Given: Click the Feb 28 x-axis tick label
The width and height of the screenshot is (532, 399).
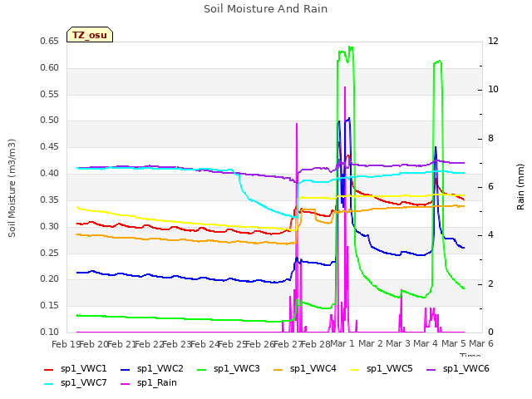Looking at the screenshot, I should (x=316, y=344).
